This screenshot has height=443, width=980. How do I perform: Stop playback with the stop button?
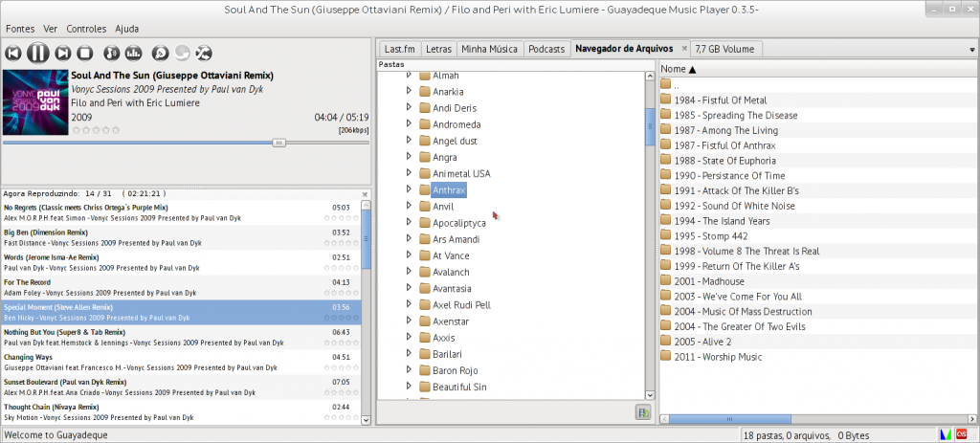(85, 54)
